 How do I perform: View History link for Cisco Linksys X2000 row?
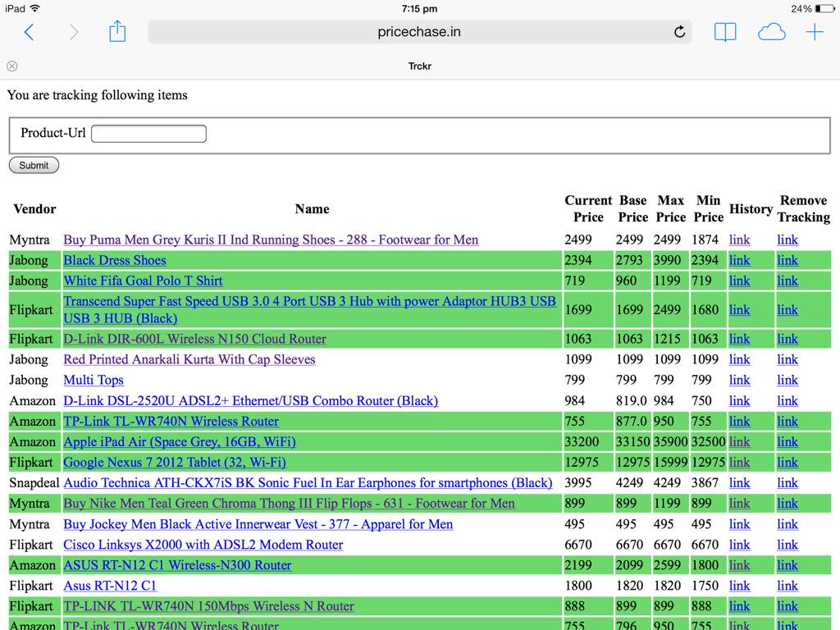pyautogui.click(x=739, y=545)
